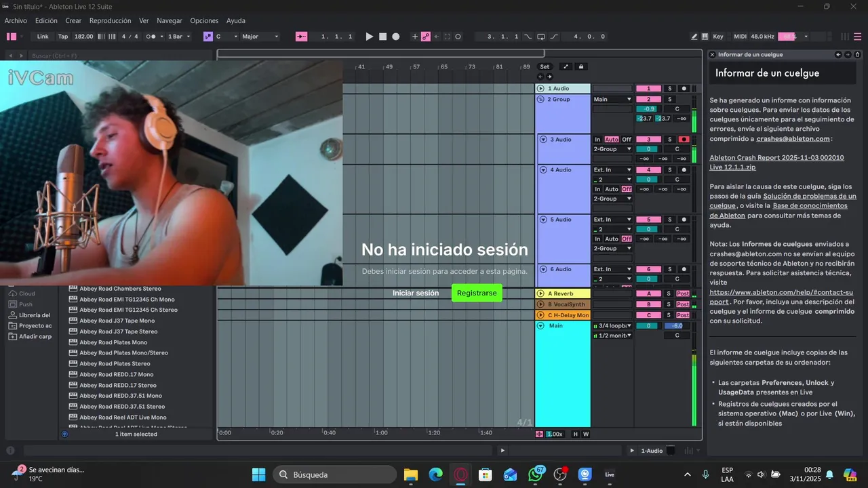Open the Ableton Crash Report zip link
Viewport: 868px width, 488px height.
(776, 162)
